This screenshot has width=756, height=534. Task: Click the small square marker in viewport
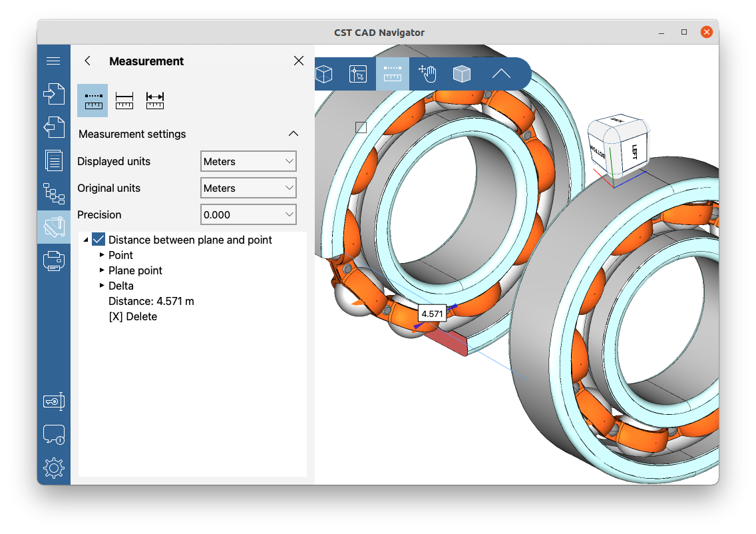coord(361,127)
